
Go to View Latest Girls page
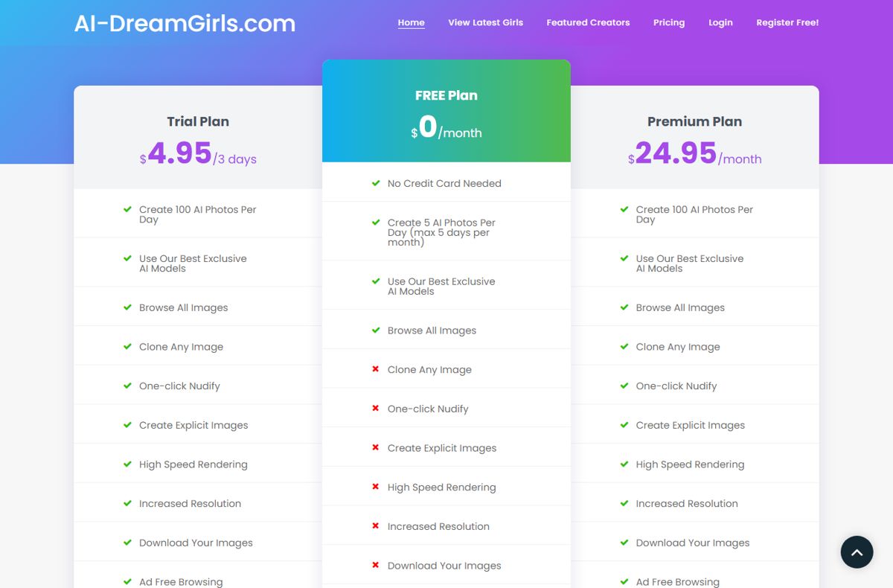[x=485, y=22]
